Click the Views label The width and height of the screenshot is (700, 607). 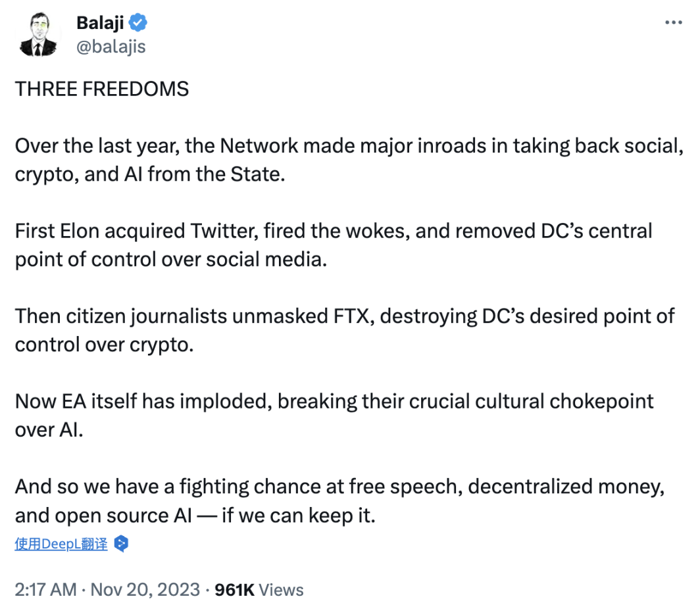coord(282,590)
